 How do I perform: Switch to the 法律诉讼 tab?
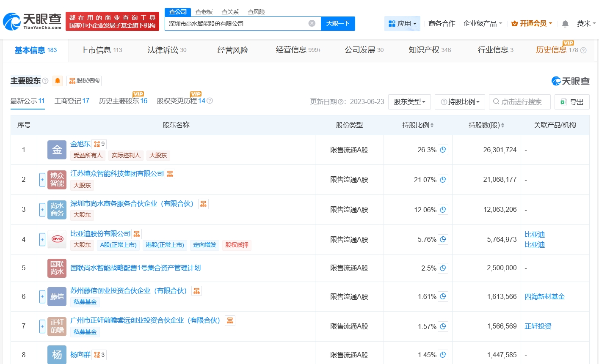167,50
